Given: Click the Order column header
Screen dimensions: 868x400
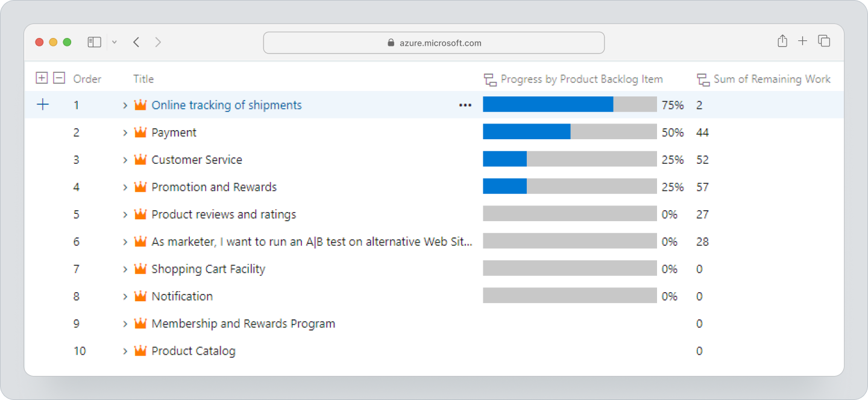Looking at the screenshot, I should tap(87, 79).
